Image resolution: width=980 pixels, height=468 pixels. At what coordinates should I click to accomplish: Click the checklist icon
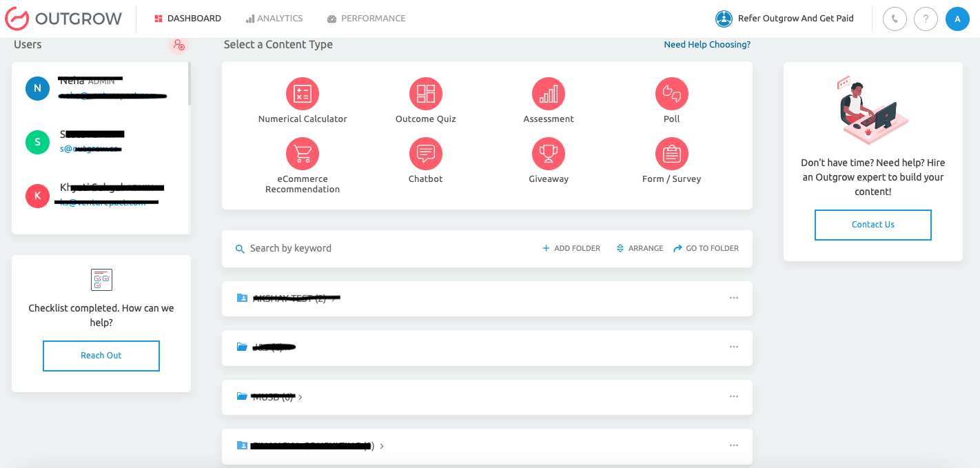click(x=101, y=280)
